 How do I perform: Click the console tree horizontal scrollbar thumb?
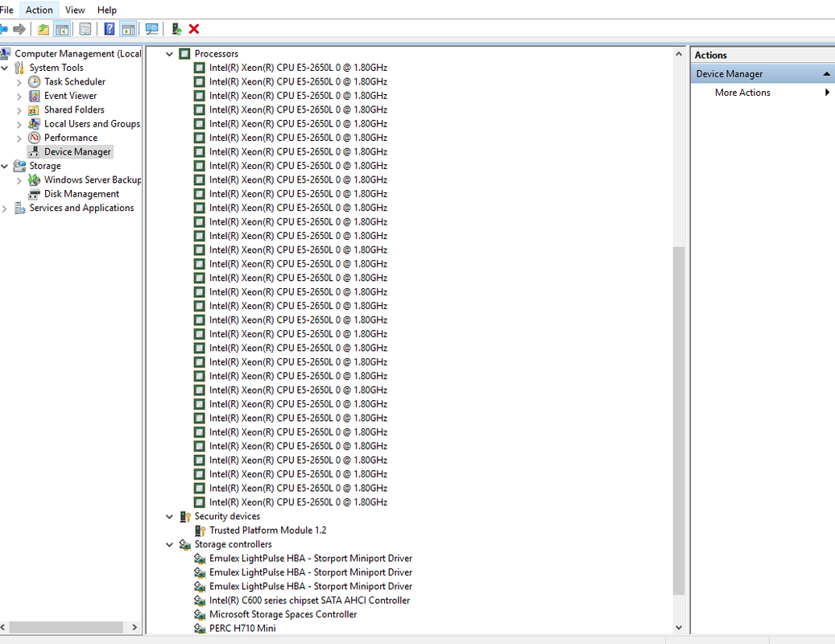pyautogui.click(x=66, y=628)
